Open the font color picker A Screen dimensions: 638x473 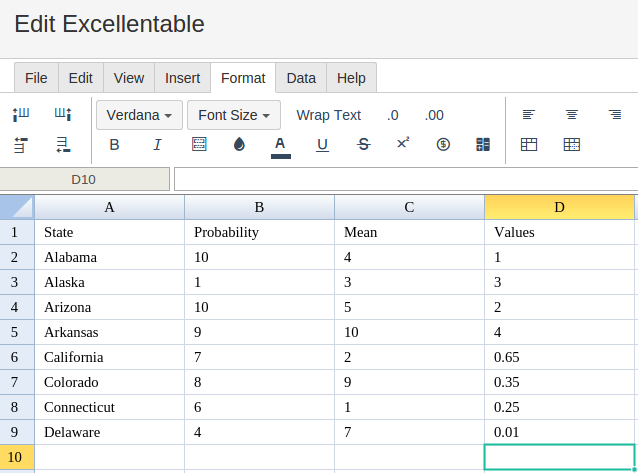click(280, 145)
